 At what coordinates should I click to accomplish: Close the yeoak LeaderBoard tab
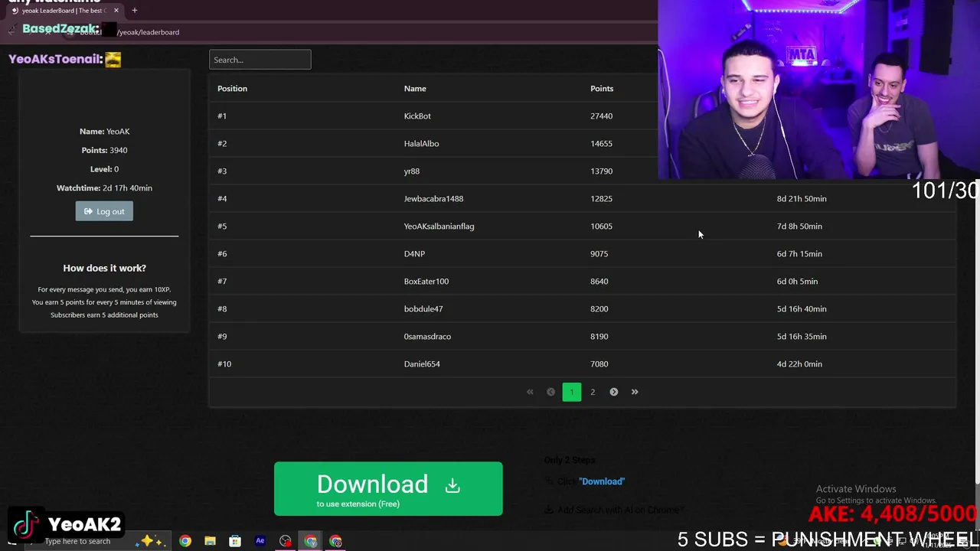click(x=116, y=10)
